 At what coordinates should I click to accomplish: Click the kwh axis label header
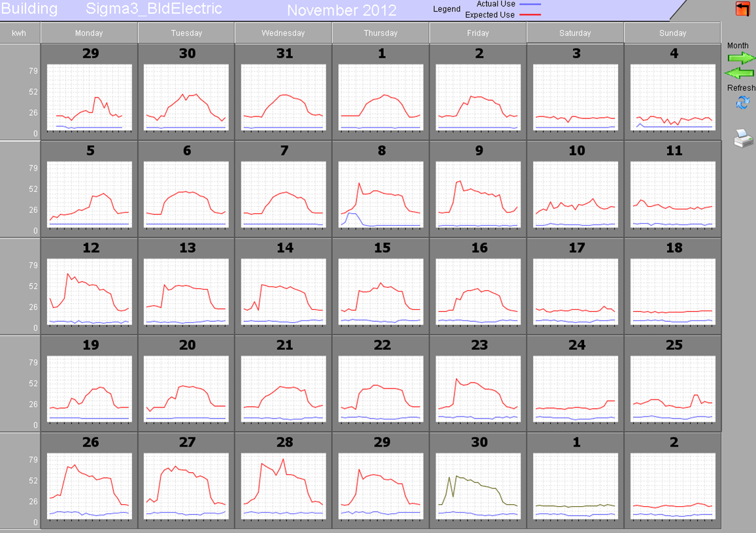[x=20, y=33]
